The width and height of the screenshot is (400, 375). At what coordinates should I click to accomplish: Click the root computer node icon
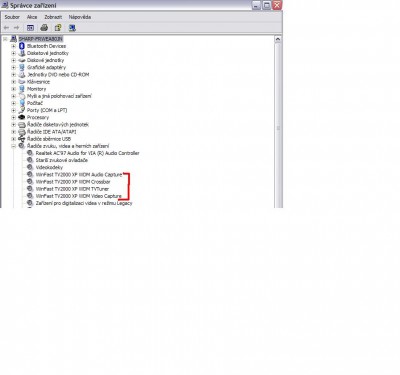tap(14, 39)
